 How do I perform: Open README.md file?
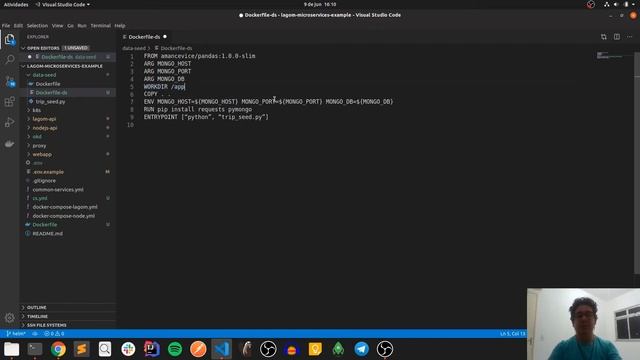coord(47,233)
